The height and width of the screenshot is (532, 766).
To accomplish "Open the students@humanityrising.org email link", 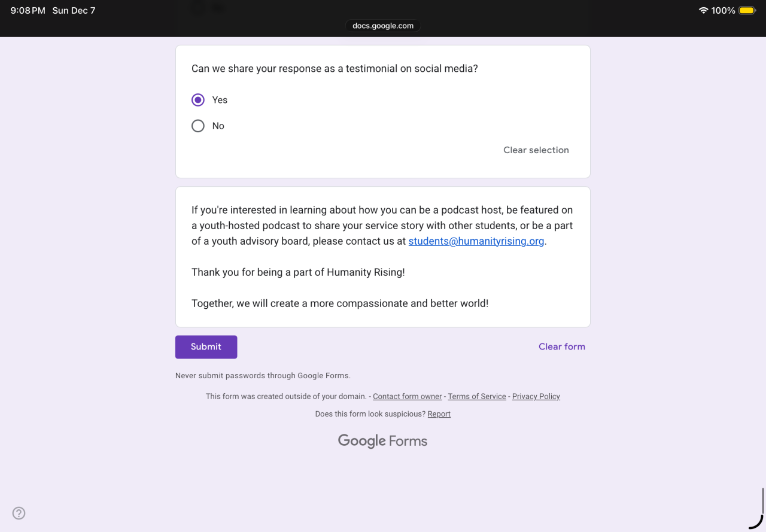I will (x=476, y=241).
